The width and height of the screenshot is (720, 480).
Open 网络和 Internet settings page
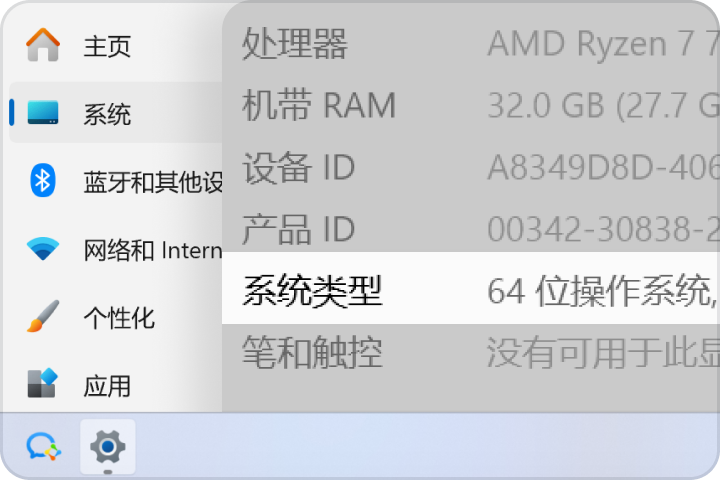coord(152,250)
